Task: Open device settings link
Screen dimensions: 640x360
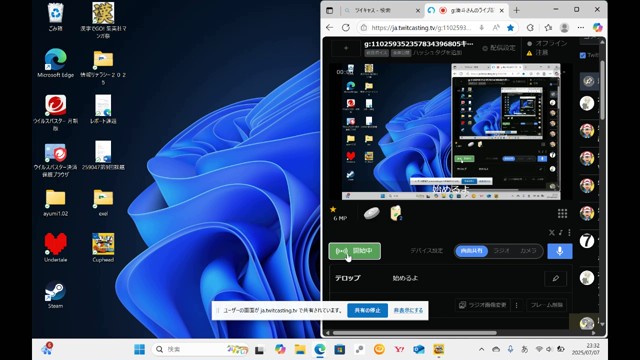Action: coord(426,251)
